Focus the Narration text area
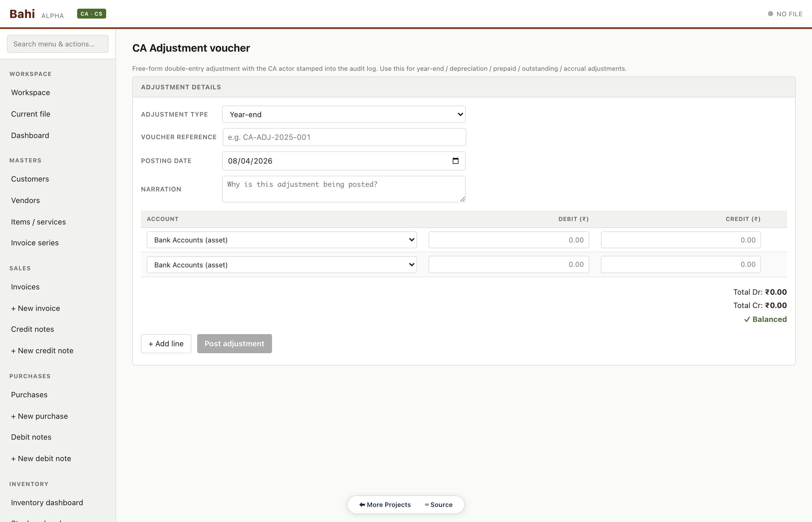 [x=344, y=189]
